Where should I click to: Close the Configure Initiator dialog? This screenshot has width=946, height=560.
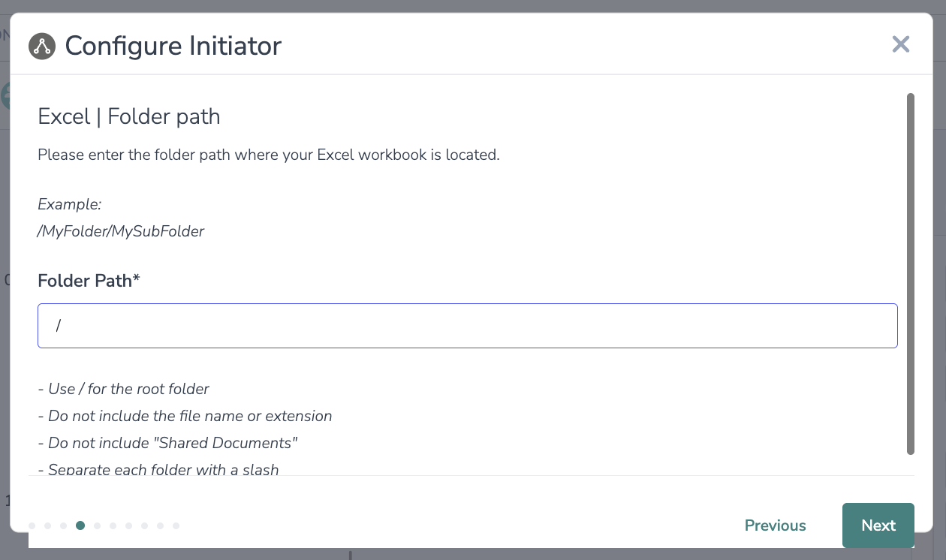[x=900, y=44]
